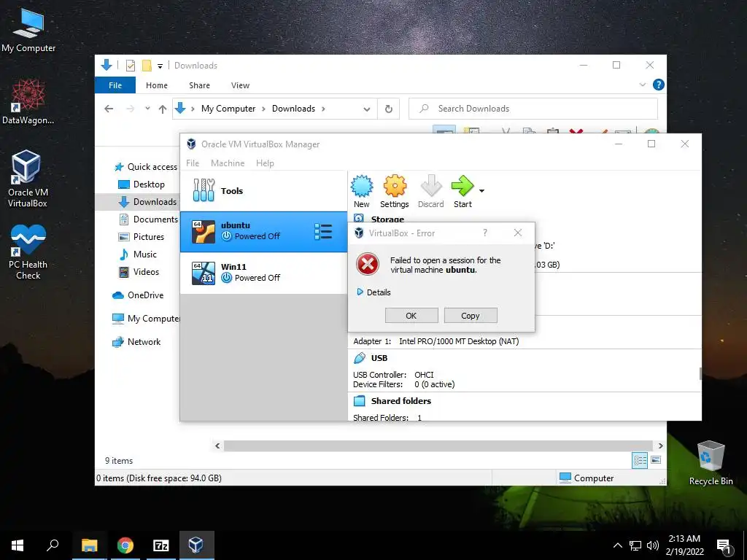Expand the Details section of the error

[374, 292]
